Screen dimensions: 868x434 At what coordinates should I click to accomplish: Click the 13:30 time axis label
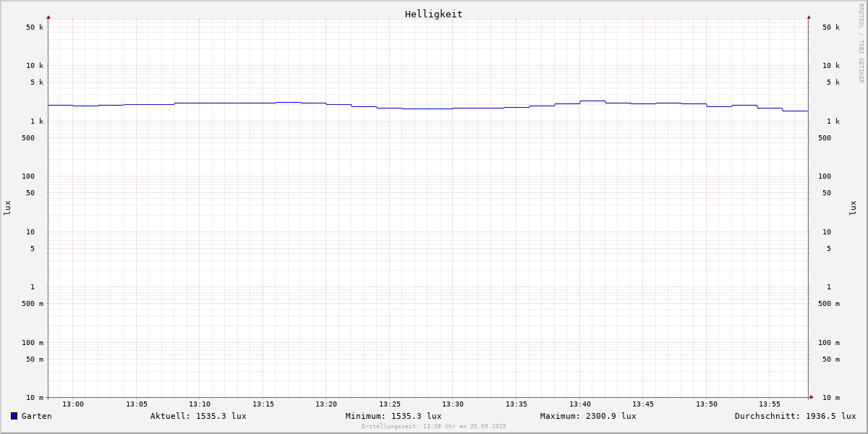coord(453,404)
